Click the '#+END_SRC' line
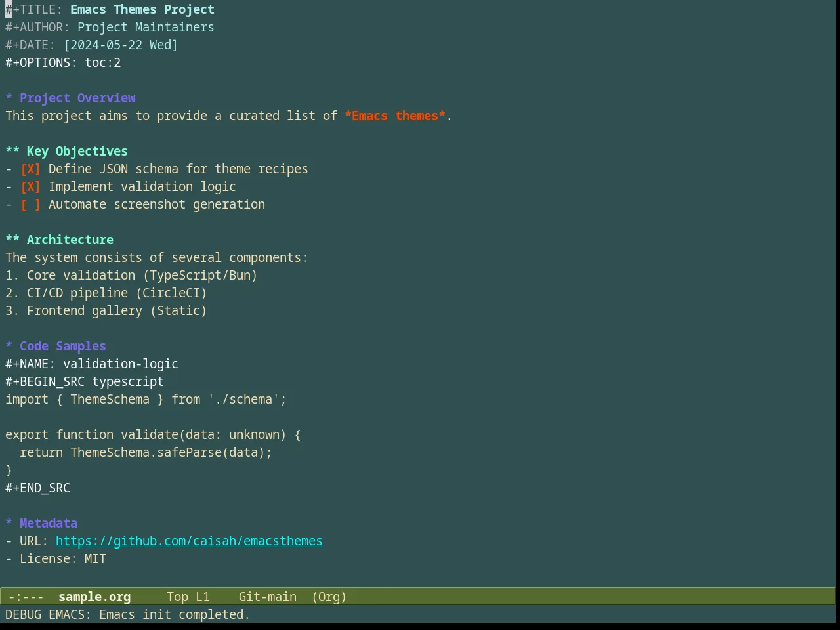The height and width of the screenshot is (630, 840). [37, 488]
